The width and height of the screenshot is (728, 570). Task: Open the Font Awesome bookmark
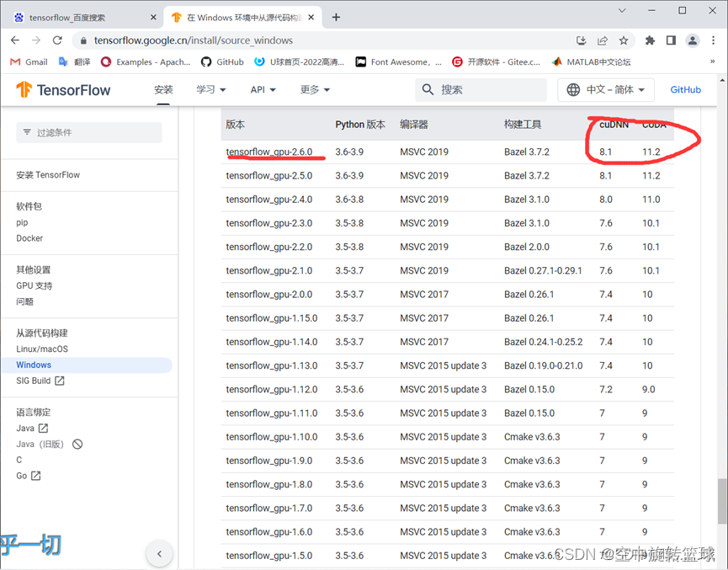[x=398, y=61]
